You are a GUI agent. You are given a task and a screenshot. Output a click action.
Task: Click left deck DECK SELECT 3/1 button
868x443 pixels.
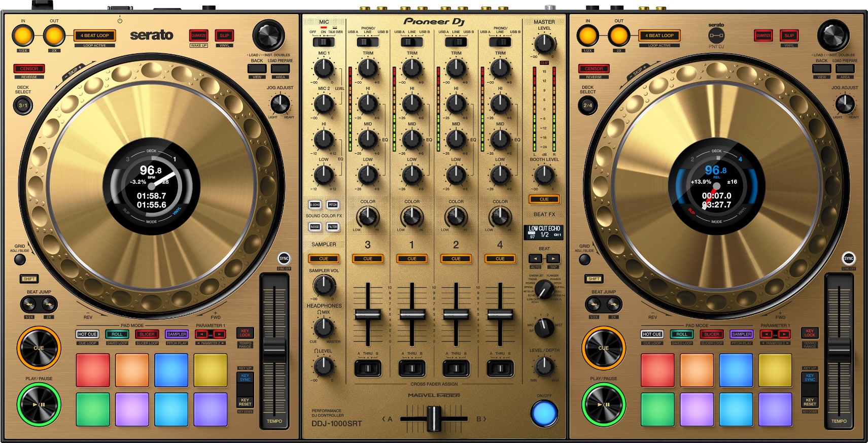23,106
